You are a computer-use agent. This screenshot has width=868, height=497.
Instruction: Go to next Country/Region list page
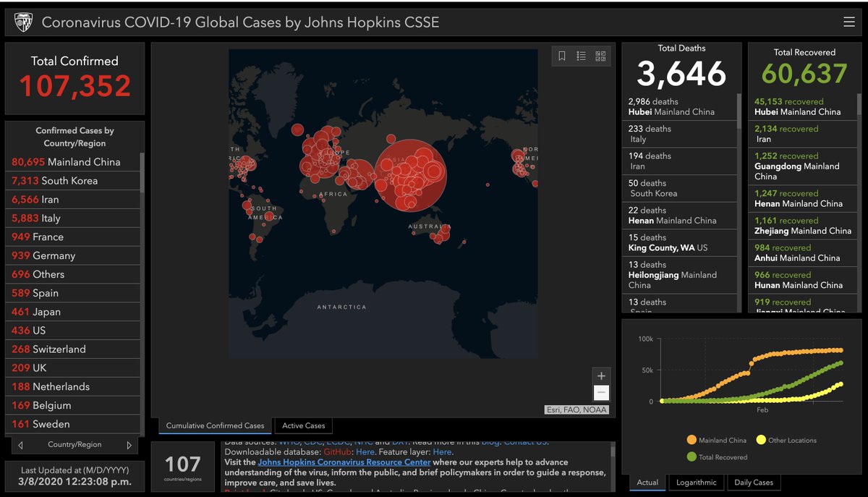coord(129,445)
